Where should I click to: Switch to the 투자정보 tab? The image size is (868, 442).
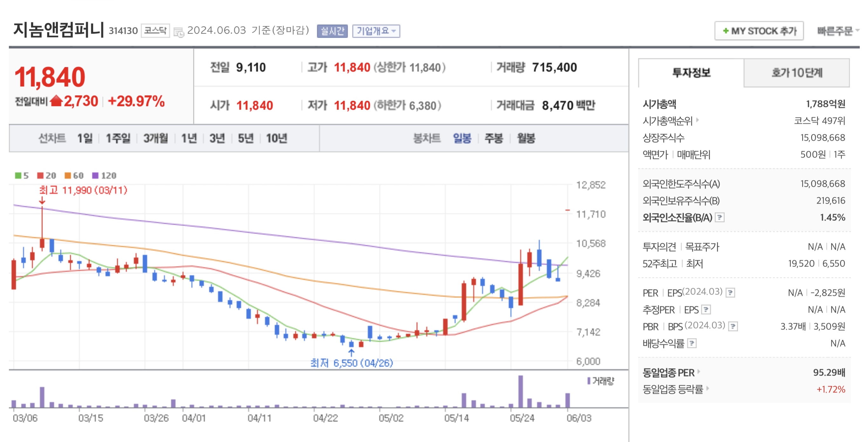691,73
